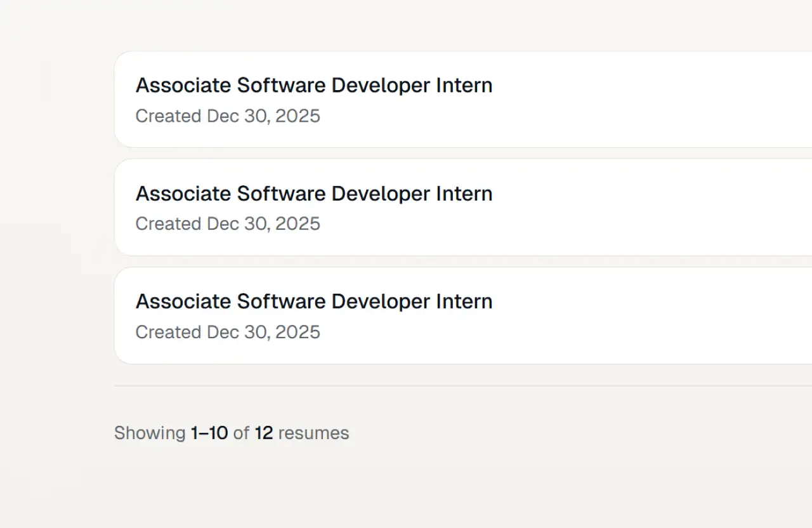The width and height of the screenshot is (812, 528).
Task: Click the word "Showing" in pagination summary
Action: pyautogui.click(x=150, y=433)
